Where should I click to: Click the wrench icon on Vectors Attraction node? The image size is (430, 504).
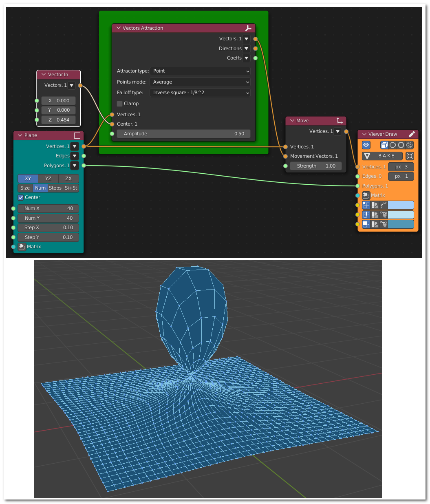click(248, 28)
